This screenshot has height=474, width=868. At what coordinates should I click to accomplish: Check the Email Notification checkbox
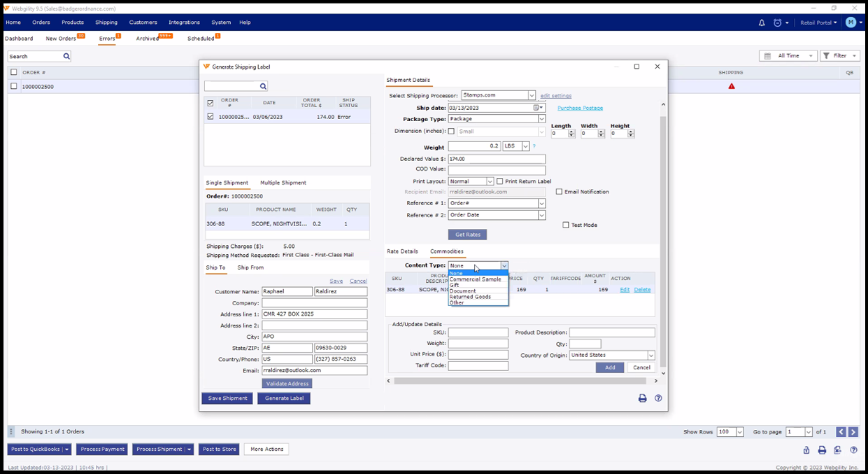coord(559,192)
